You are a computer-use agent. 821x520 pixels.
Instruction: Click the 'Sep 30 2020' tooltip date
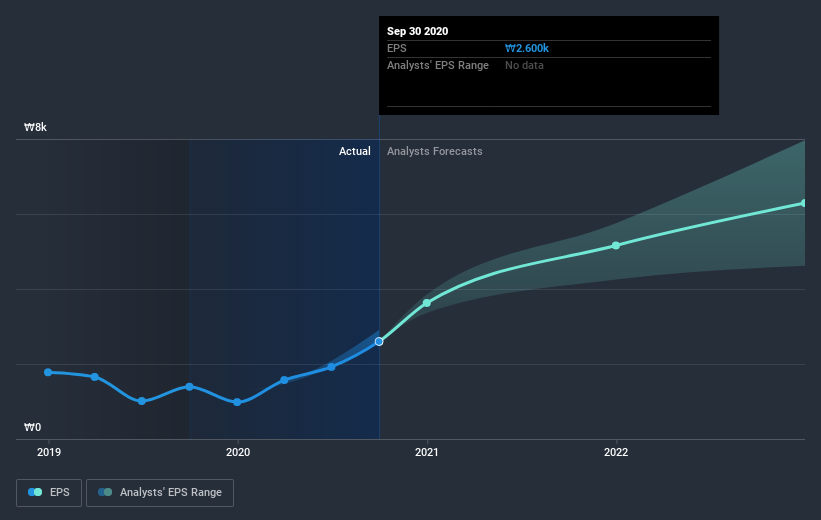coord(417,31)
